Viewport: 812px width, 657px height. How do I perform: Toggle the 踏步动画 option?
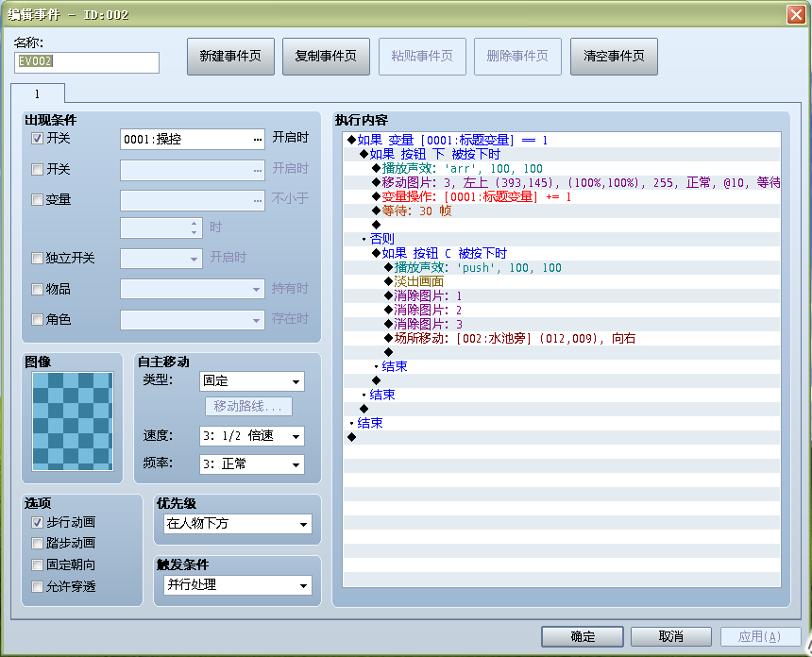[37, 543]
